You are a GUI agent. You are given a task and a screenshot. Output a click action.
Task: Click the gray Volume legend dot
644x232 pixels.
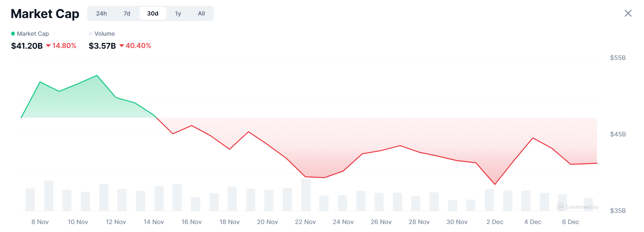90,34
